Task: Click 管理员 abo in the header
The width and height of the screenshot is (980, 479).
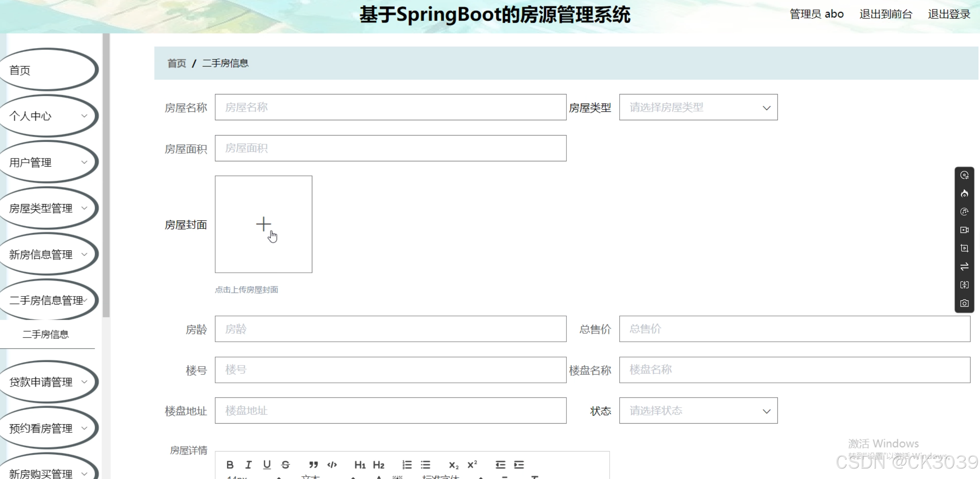Action: 817,15
